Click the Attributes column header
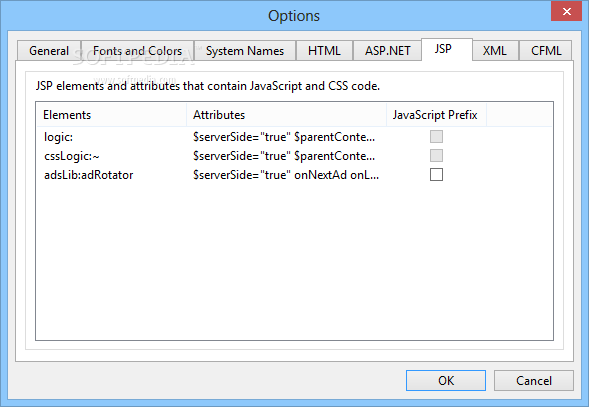This screenshot has width=589, height=407. pyautogui.click(x=286, y=115)
